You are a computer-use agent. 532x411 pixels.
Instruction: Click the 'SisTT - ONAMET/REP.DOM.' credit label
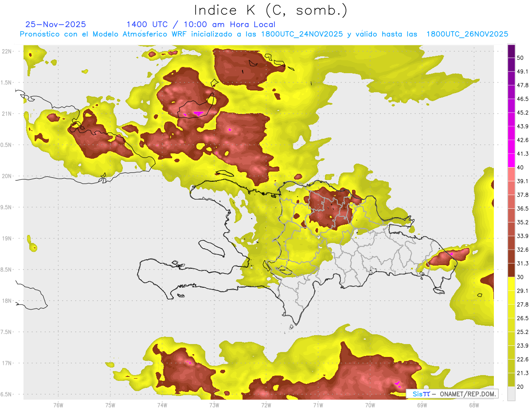point(452,393)
